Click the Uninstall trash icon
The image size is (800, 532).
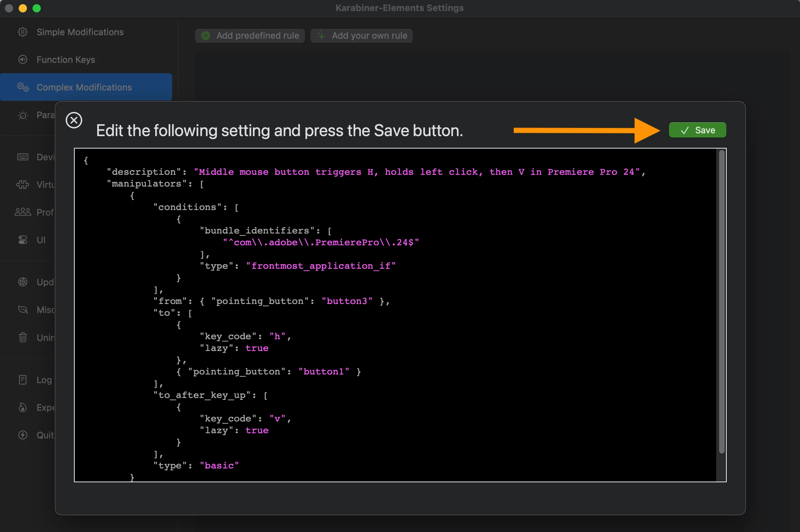coord(23,337)
